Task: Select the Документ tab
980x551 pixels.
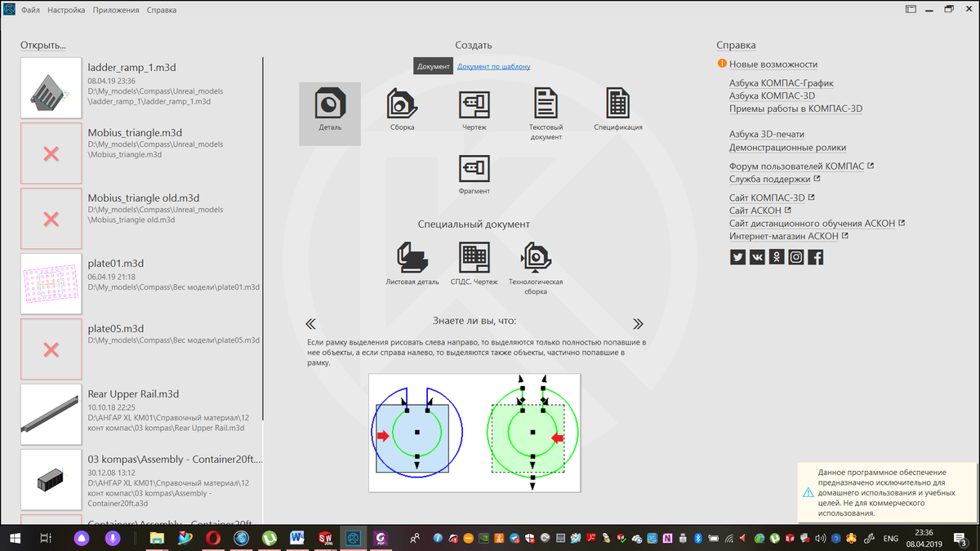Action: pos(433,67)
